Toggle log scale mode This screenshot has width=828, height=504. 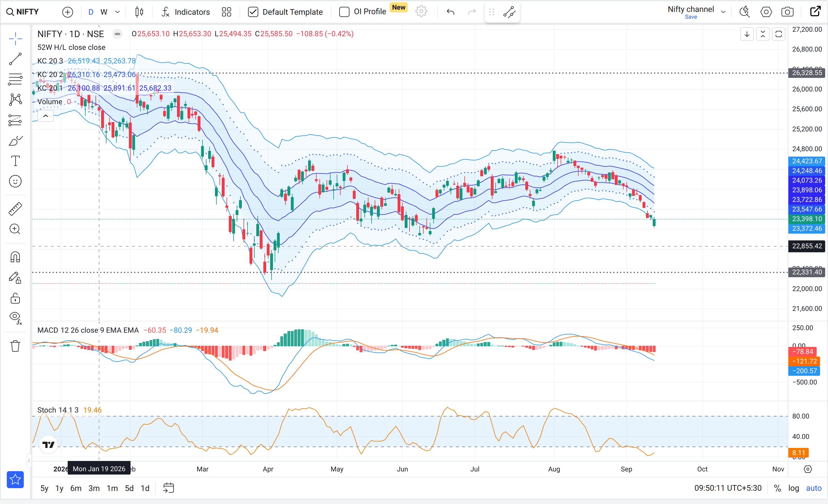point(793,488)
